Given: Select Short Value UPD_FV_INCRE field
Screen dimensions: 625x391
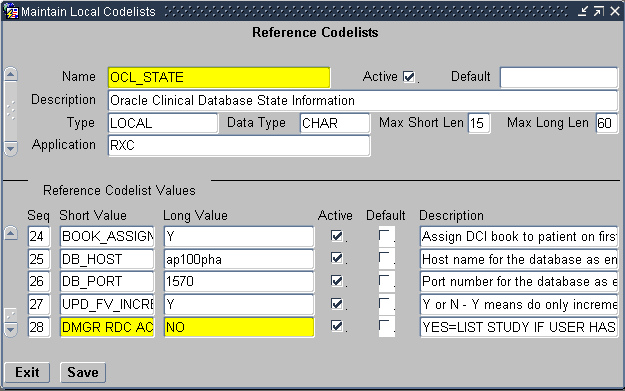Looking at the screenshot, I should pos(107,305).
